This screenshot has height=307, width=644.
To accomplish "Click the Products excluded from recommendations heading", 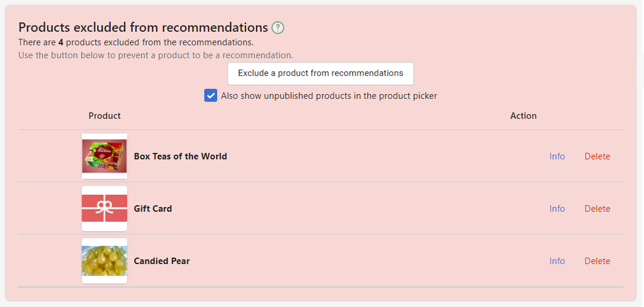I will point(143,28).
